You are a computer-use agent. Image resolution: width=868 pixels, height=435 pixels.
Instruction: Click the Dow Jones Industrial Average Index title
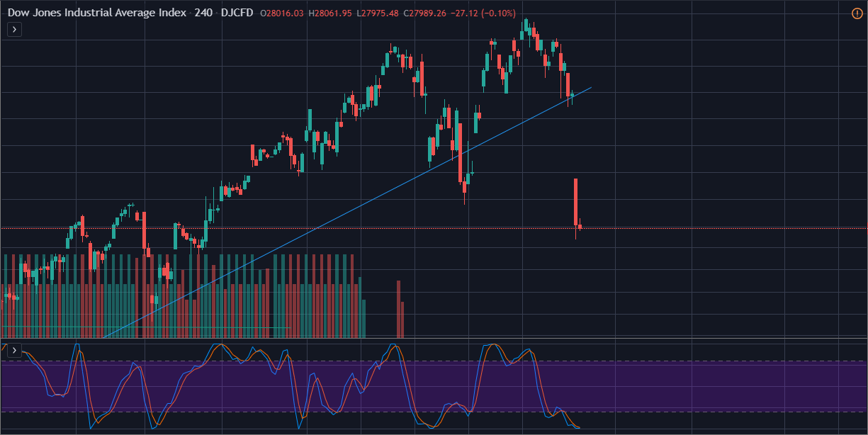click(x=97, y=13)
